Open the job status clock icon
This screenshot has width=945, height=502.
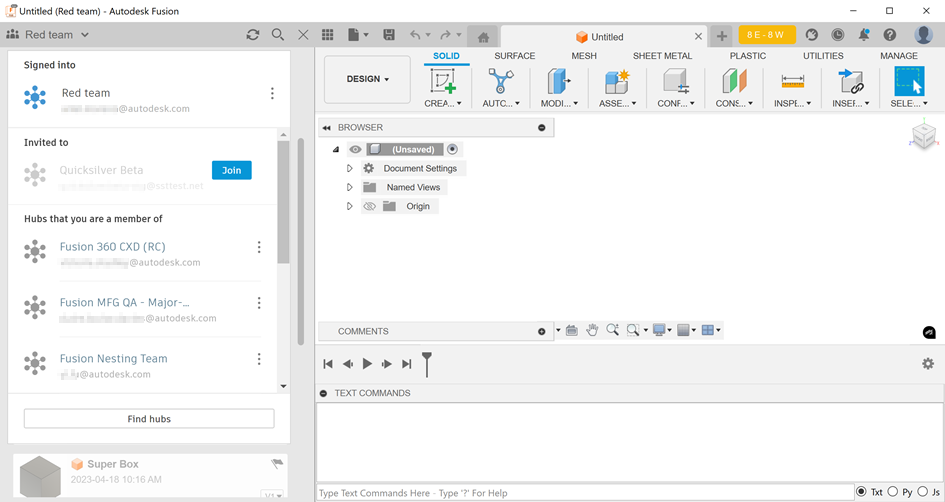click(x=838, y=35)
